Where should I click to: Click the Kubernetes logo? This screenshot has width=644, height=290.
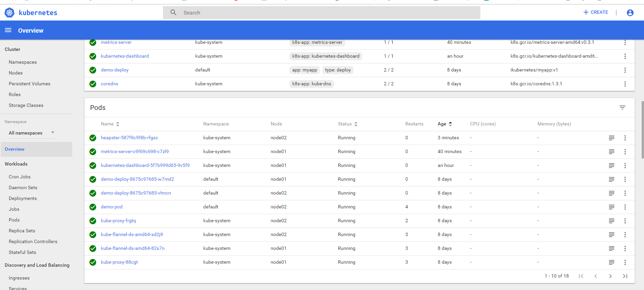pos(9,13)
